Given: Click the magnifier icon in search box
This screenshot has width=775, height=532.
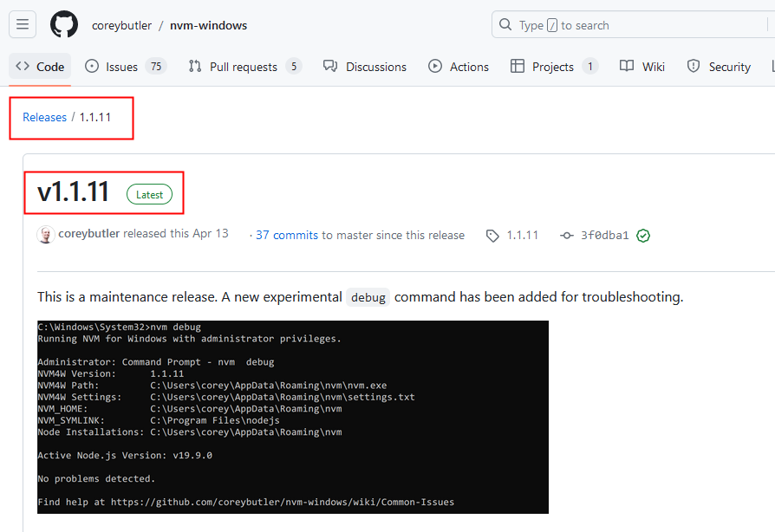Looking at the screenshot, I should [x=505, y=24].
